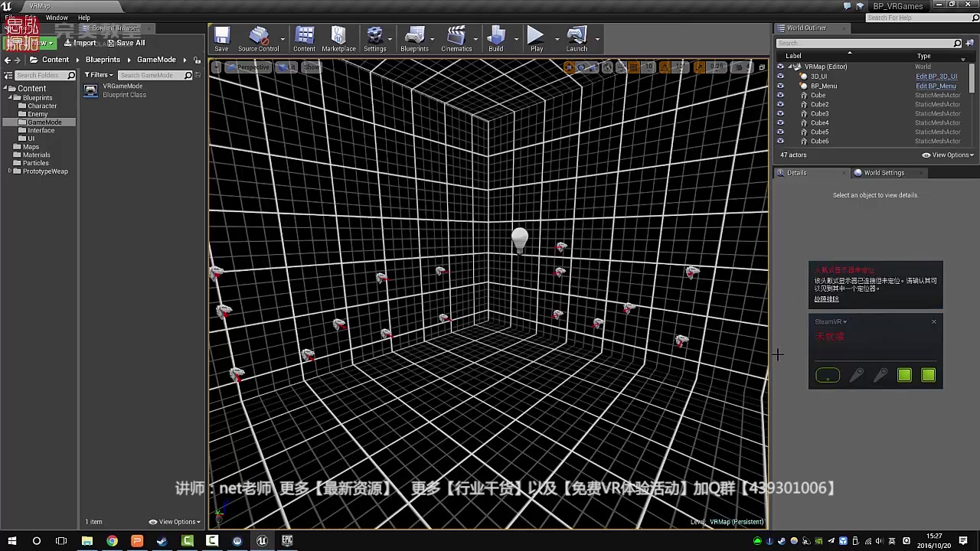The image size is (980, 551).
Task: Open the View Options dropdown in Content Browser
Action: point(175,521)
